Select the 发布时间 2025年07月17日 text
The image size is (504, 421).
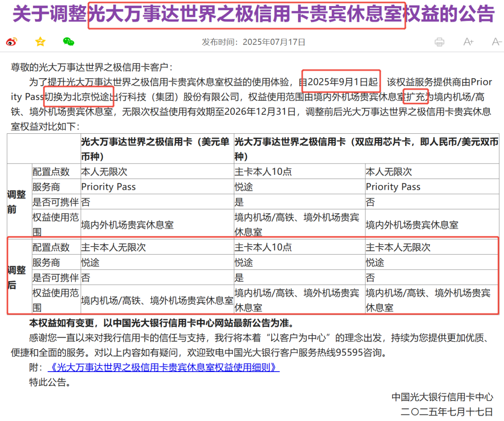253,42
